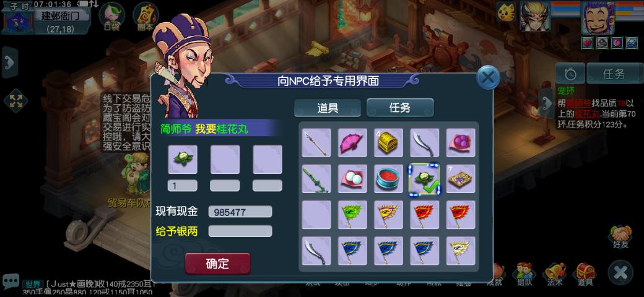
Task: Select the white flag in the inventory
Action: tap(461, 251)
